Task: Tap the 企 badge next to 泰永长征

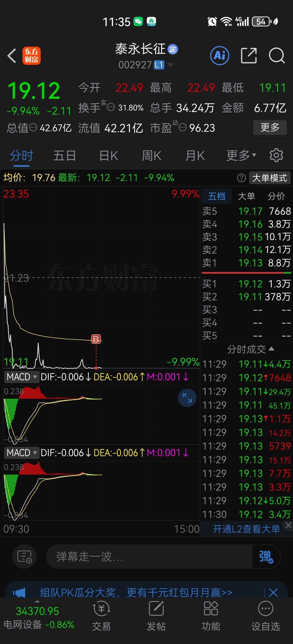Action: pyautogui.click(x=173, y=49)
